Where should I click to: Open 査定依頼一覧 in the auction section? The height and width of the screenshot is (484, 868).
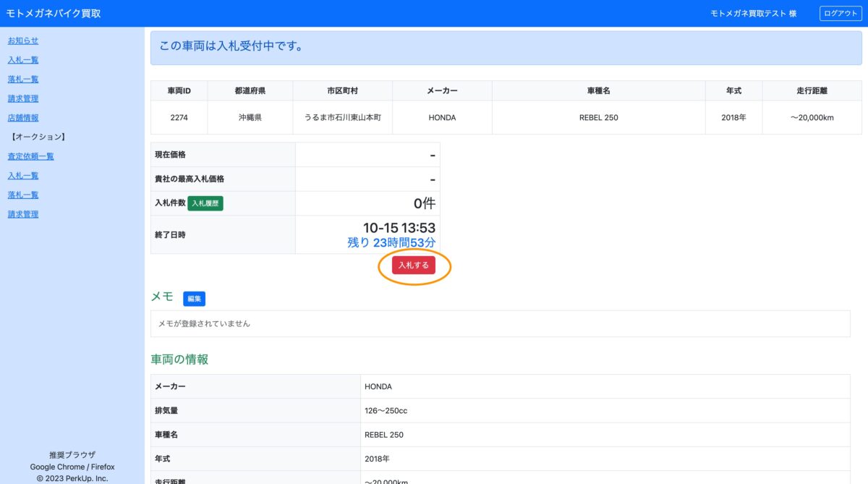[x=30, y=156]
